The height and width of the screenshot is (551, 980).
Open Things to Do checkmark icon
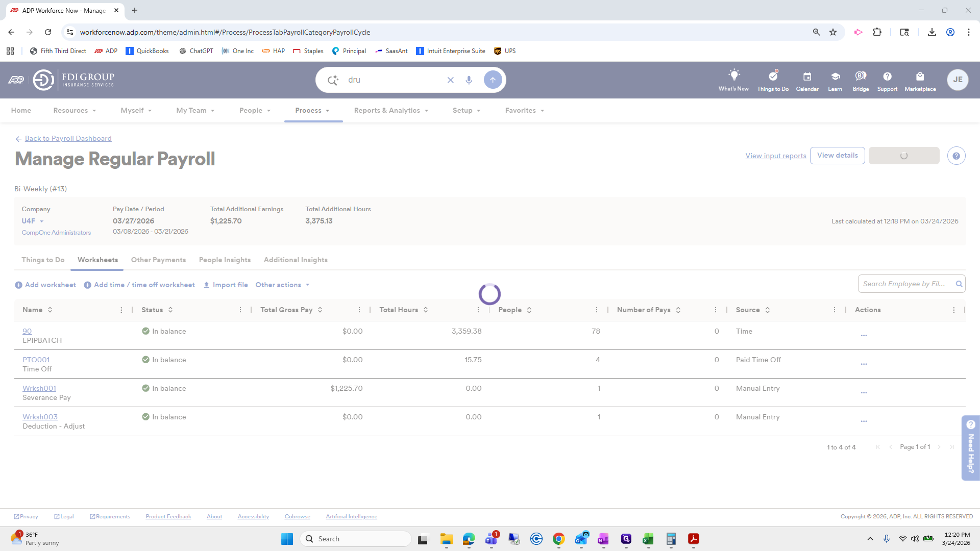tap(773, 76)
